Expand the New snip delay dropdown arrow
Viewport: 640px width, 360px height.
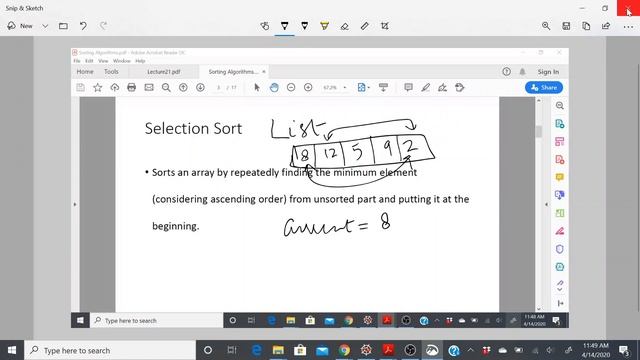point(45,26)
